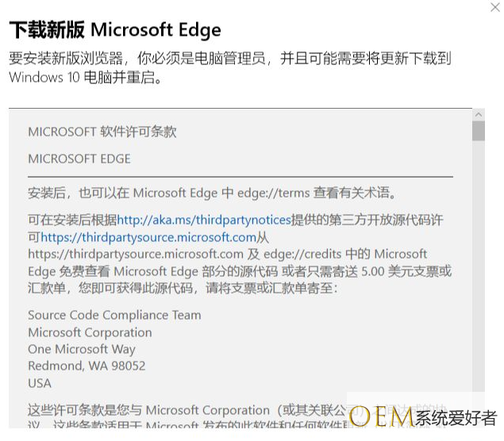Click the 'Microsoft Corporation' address line
This screenshot has height=441, width=504.
coord(90,332)
